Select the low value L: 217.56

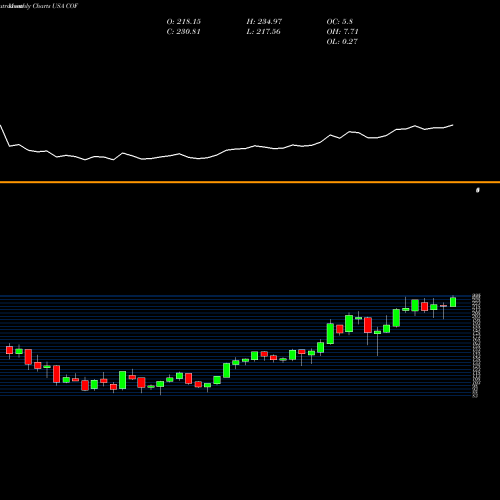pyautogui.click(x=263, y=32)
